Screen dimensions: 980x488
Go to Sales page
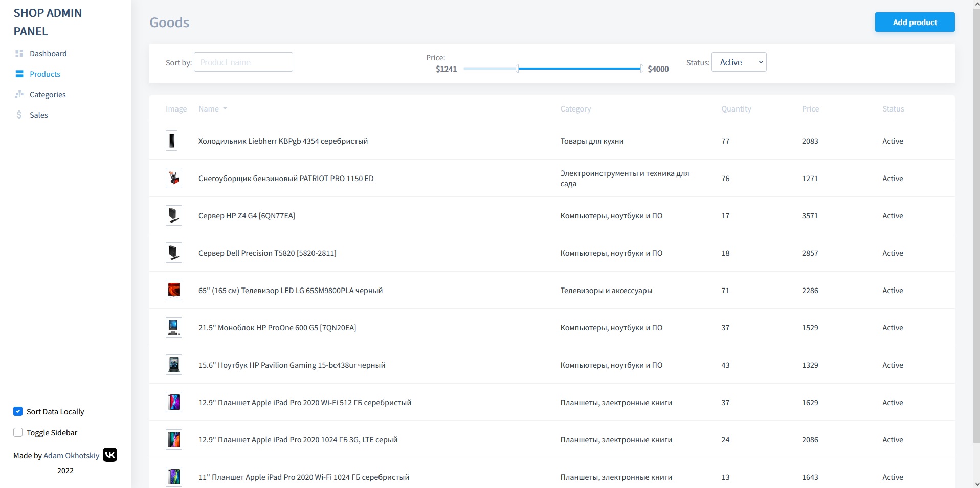click(x=39, y=115)
